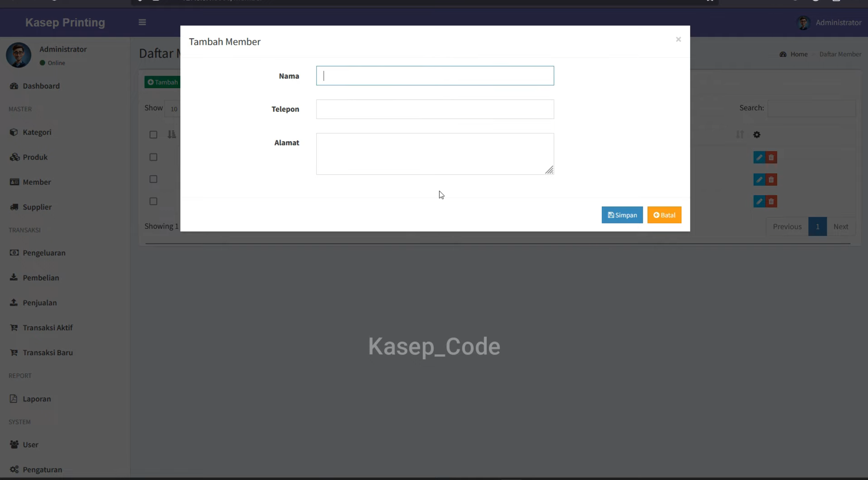Tick the select-all checkbox in table header
This screenshot has height=480, width=868.
[x=153, y=135]
